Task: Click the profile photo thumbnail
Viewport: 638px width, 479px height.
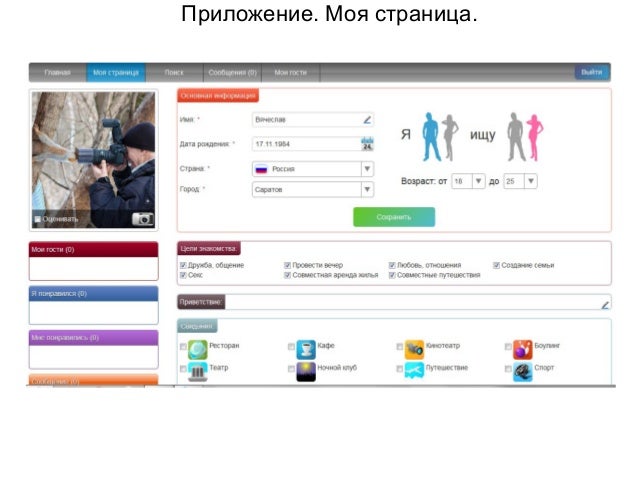Action: 94,160
